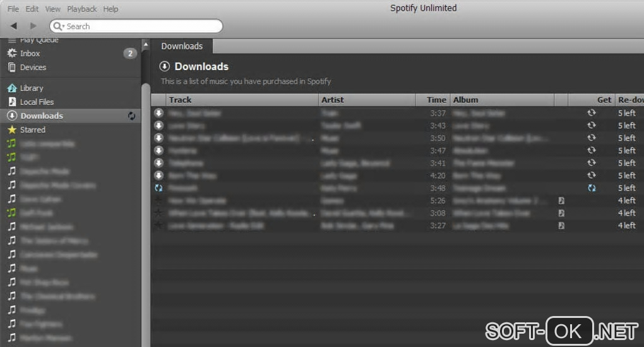Click the 3:41 time cell
The image size is (644, 347).
[x=438, y=163]
